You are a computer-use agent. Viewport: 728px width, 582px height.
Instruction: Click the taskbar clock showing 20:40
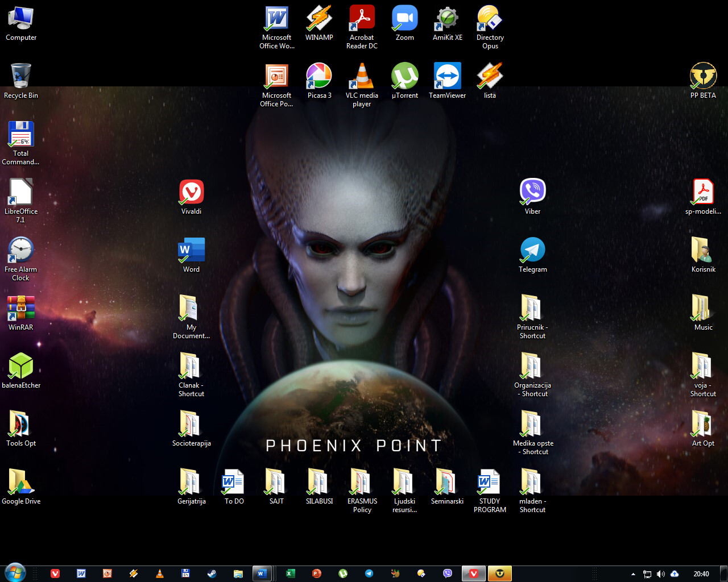[701, 574]
